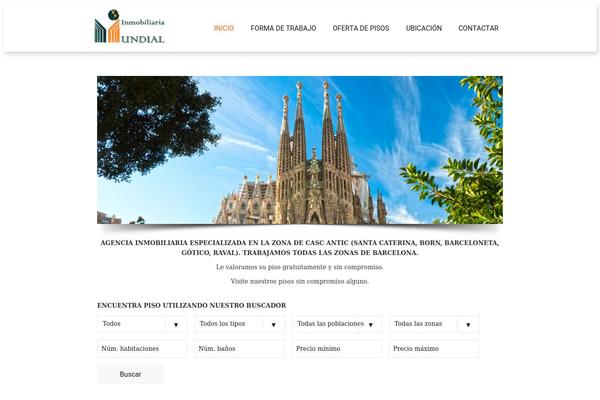Click the Inmobiliaria Mundial logo
The height and width of the screenshot is (400, 600).
[130, 26]
